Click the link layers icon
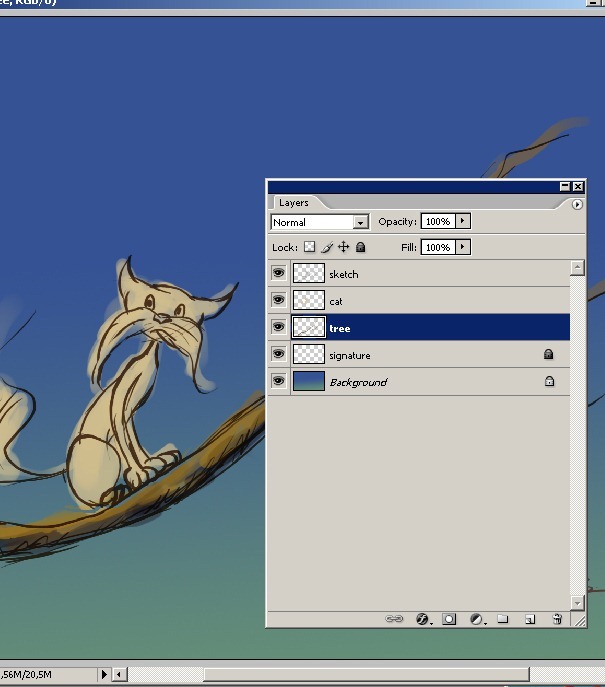 394,619
